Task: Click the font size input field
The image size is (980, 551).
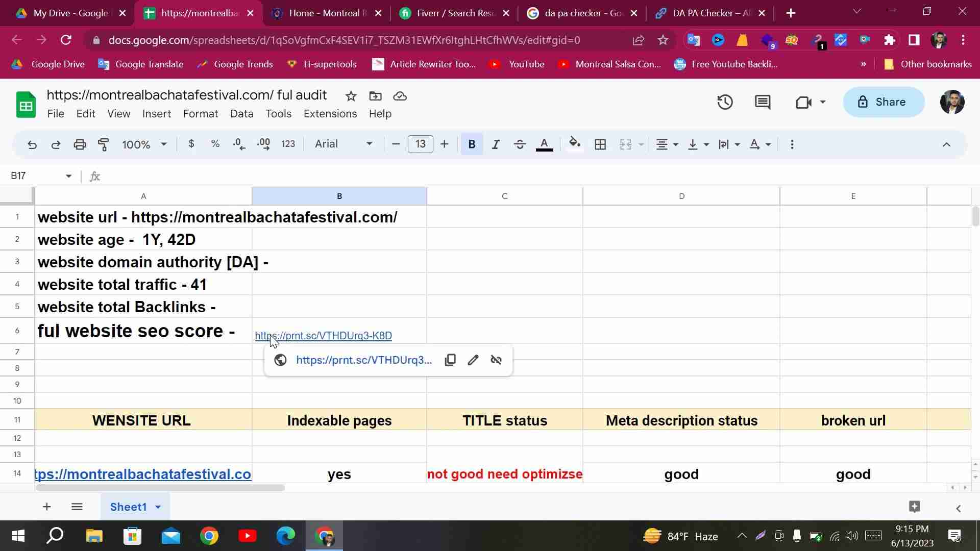Action: (x=420, y=144)
